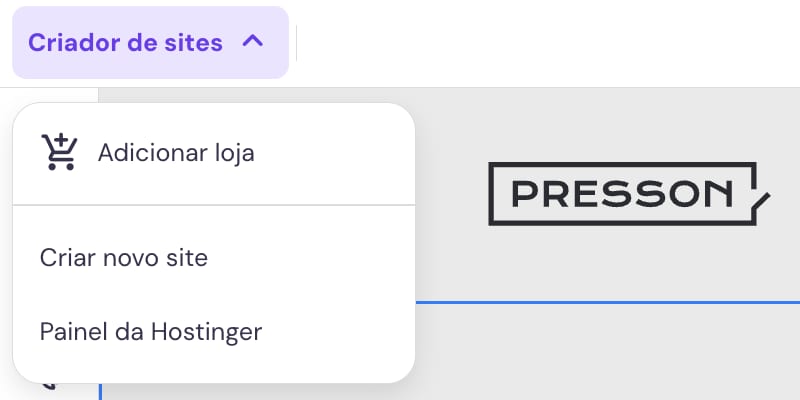Click the letter P in the PRESSON logo
This screenshot has width=800, height=400.
click(524, 193)
